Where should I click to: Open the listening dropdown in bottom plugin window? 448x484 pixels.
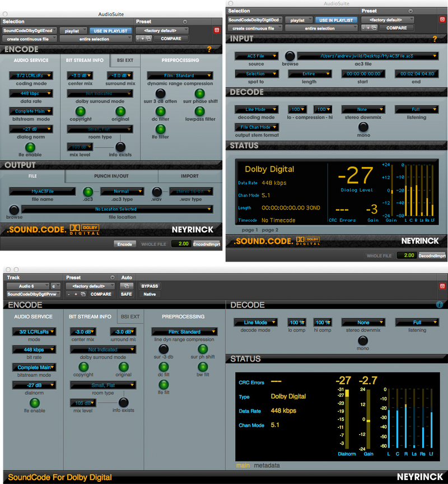[x=417, y=322]
